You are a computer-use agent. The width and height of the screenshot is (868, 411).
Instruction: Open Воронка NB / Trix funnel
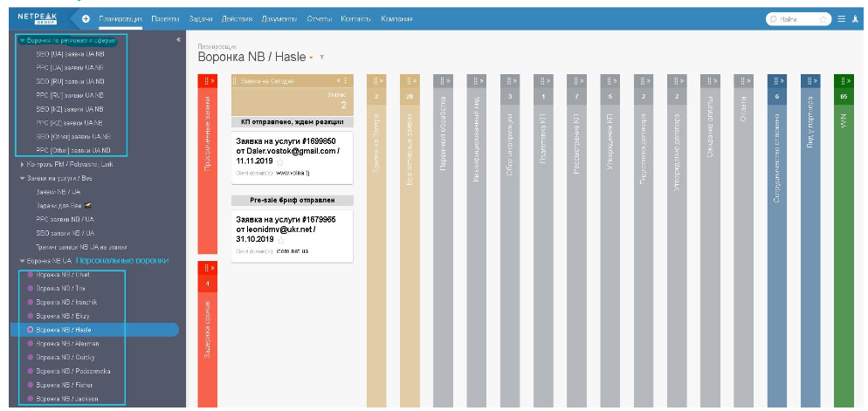coord(61,288)
